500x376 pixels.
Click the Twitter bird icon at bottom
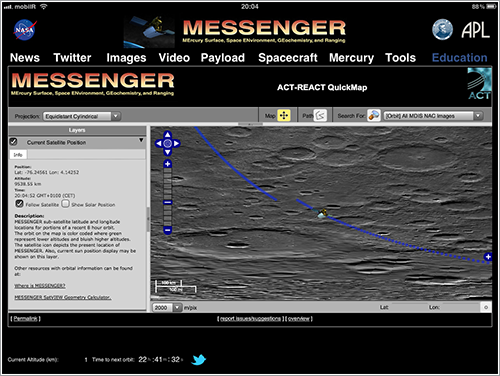point(199,360)
